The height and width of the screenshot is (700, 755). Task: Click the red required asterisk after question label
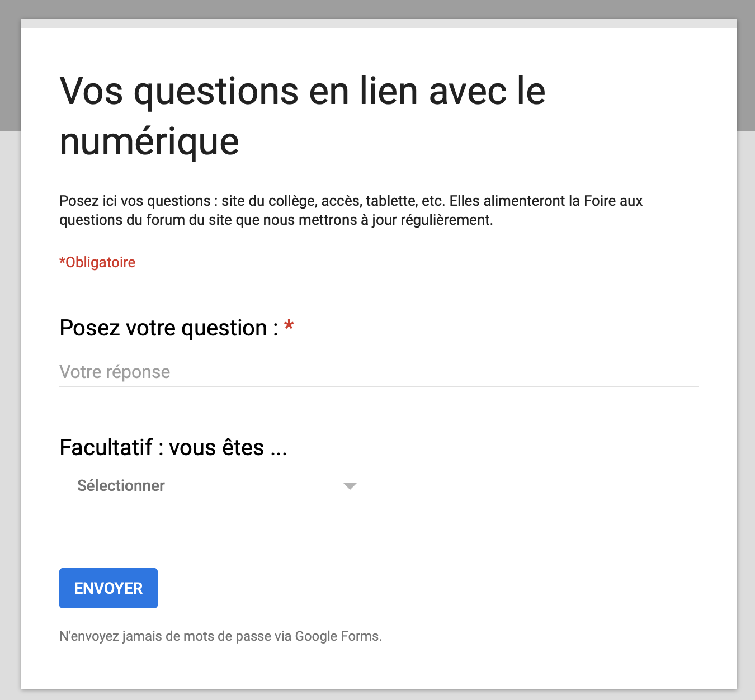point(289,327)
